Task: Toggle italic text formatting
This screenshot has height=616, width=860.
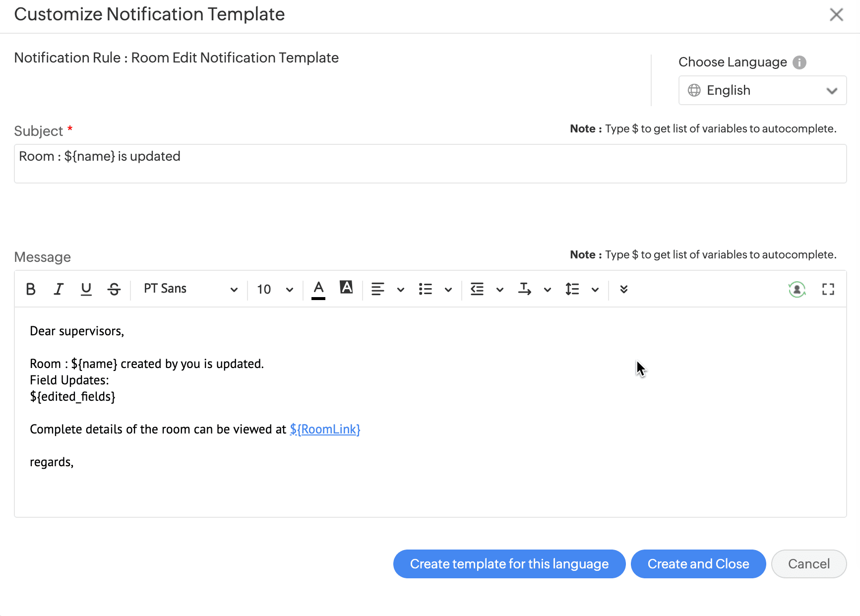Action: point(59,289)
